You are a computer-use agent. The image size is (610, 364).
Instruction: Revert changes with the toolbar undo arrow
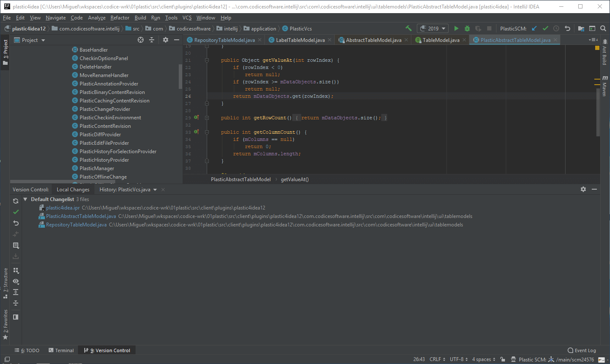point(568,28)
